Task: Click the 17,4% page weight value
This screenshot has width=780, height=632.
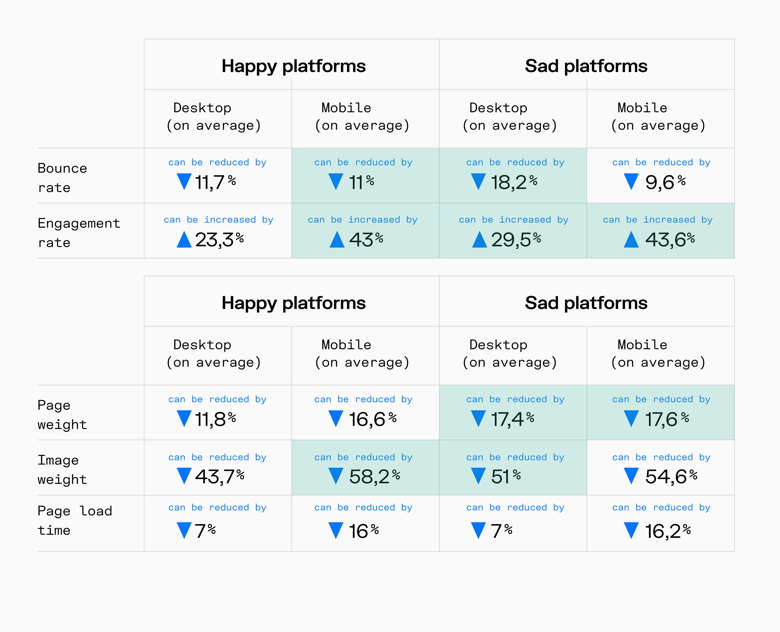Action: pos(513,419)
